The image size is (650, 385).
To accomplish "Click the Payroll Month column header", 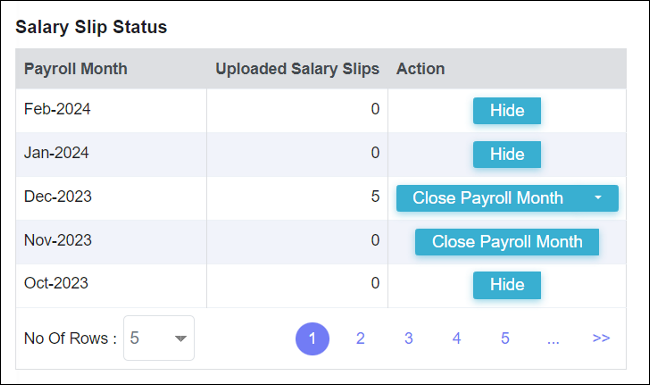I will 75,69.
